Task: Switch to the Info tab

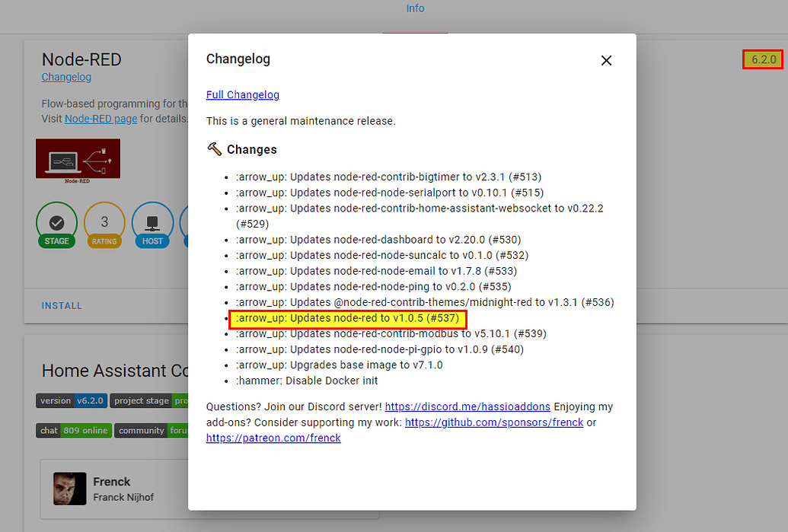Action: [x=415, y=8]
